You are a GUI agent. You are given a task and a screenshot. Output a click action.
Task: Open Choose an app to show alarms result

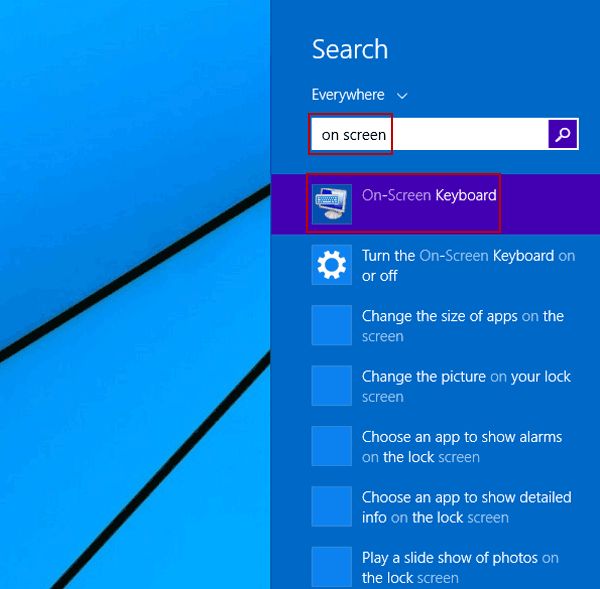435,447
